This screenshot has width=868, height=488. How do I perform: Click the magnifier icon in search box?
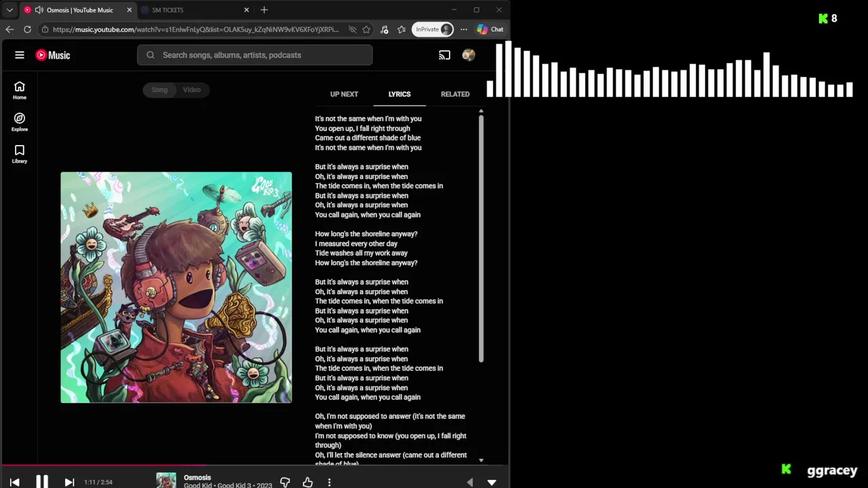(x=151, y=55)
